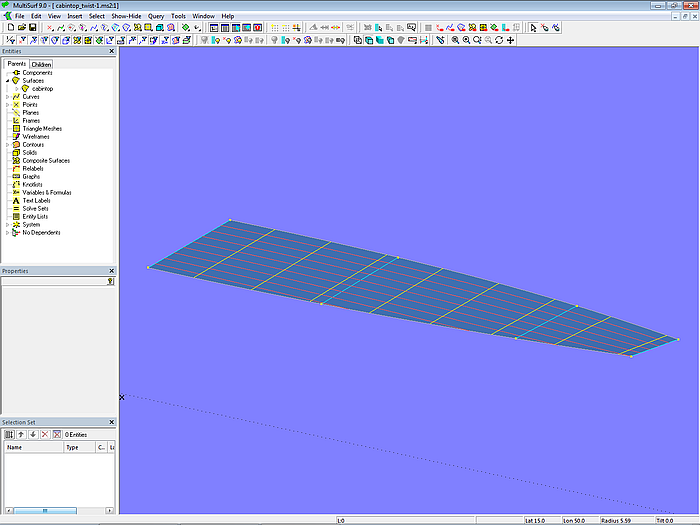Close the Entities panel

(111, 51)
